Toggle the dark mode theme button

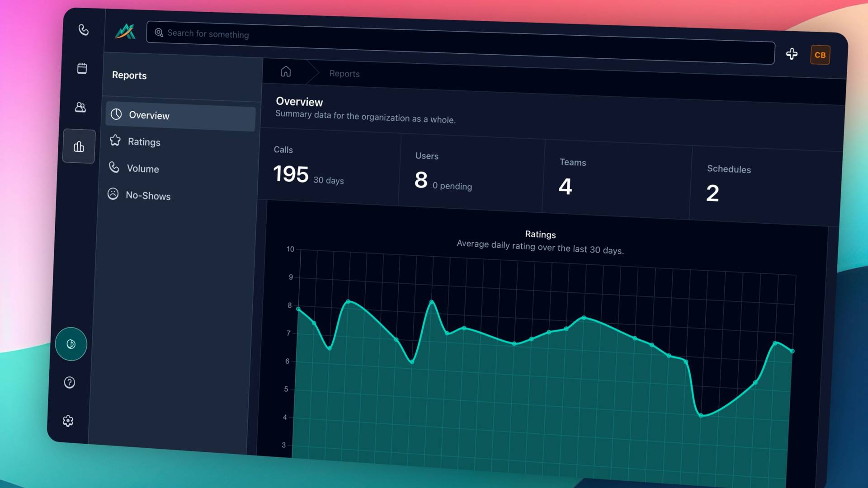71,344
